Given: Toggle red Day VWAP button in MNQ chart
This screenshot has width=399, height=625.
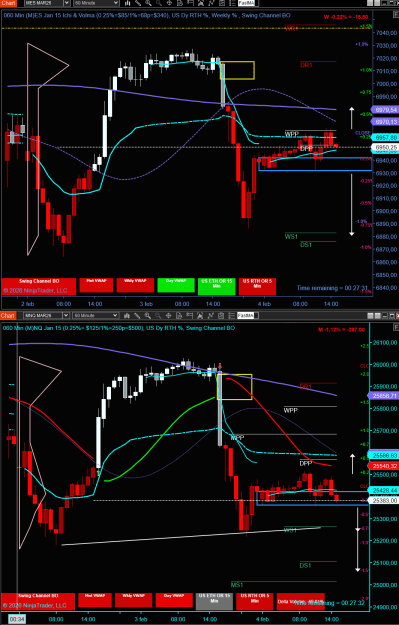Looking at the screenshot, I should [173, 600].
